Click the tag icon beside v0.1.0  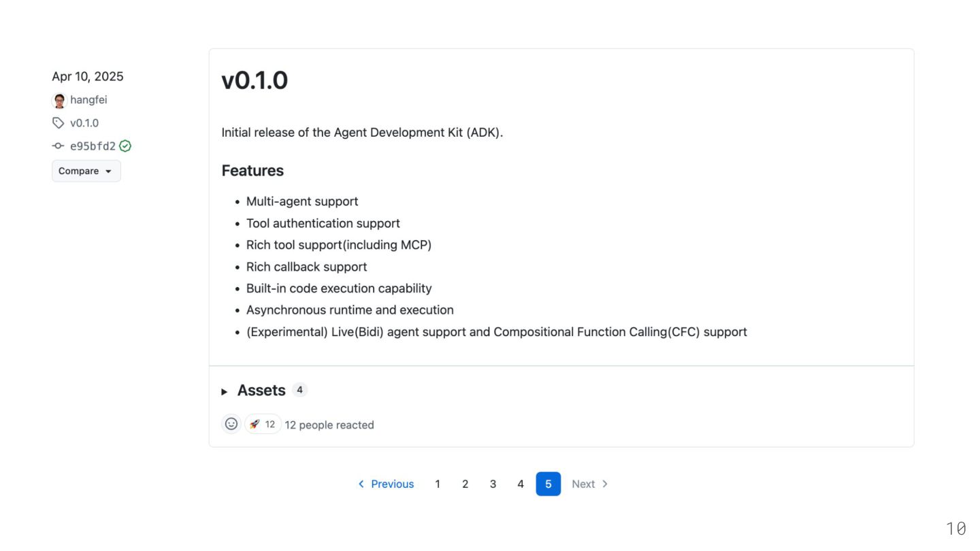[59, 123]
